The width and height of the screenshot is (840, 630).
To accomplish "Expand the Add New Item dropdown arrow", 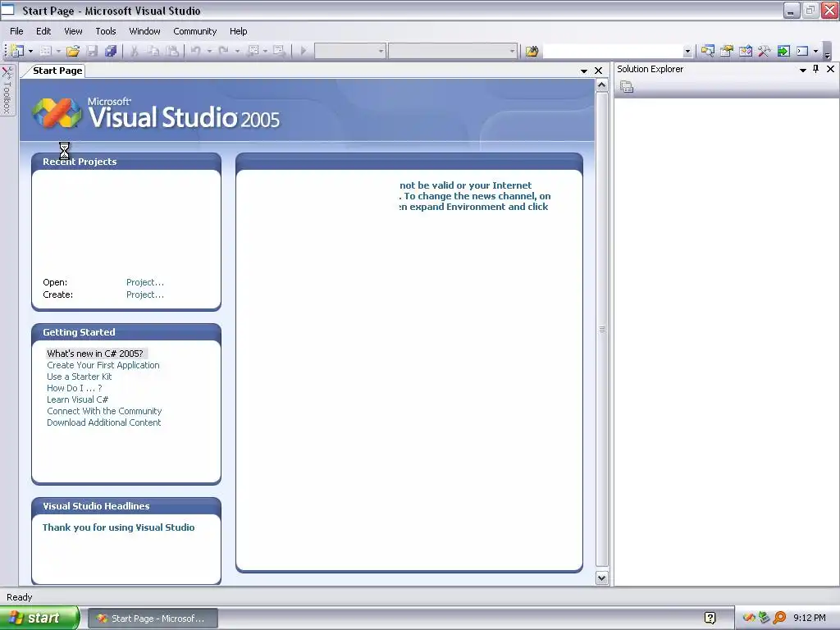I will point(58,51).
